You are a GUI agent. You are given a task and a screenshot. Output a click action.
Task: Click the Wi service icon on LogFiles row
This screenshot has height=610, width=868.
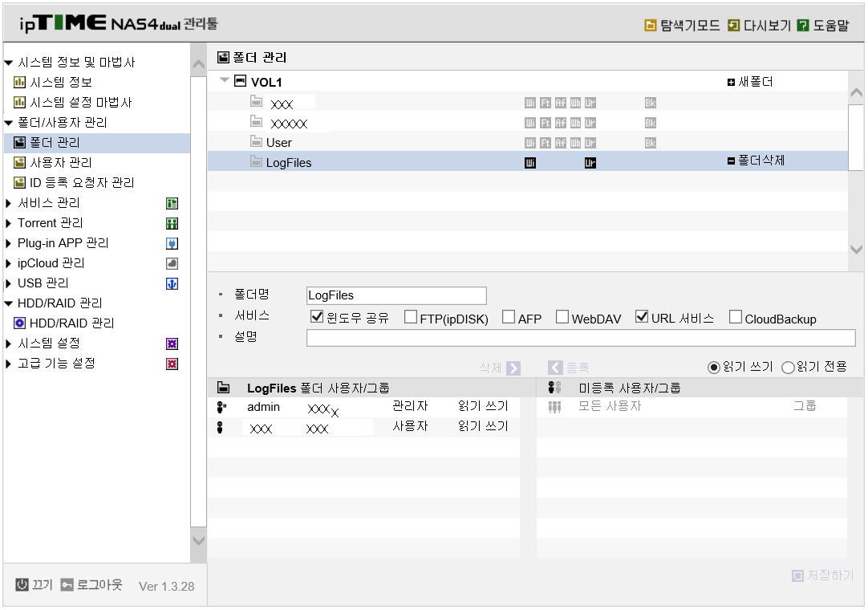(x=529, y=163)
